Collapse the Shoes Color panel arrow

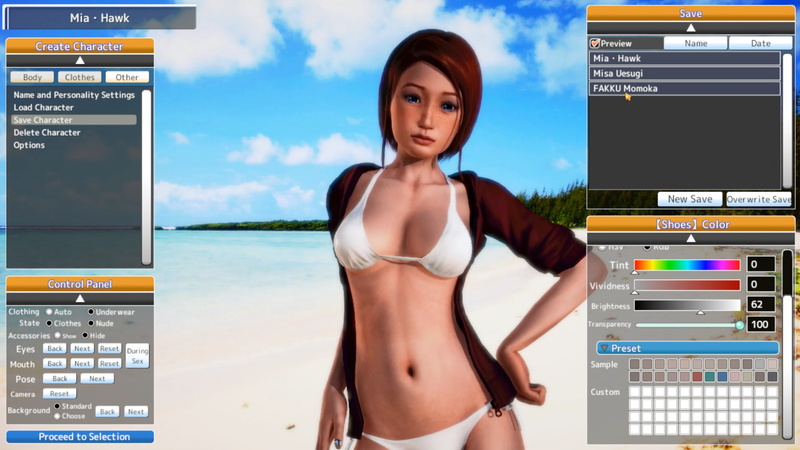pos(691,238)
